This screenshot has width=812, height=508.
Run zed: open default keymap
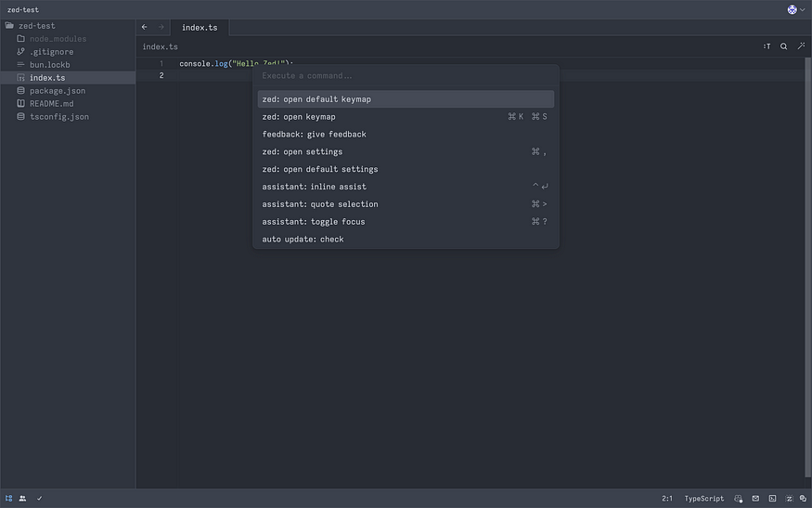pyautogui.click(x=406, y=99)
